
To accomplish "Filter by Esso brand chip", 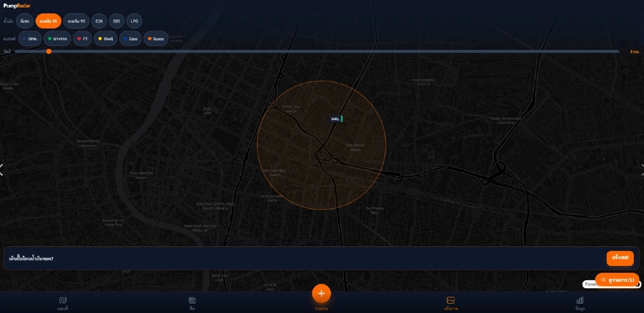I will tap(130, 39).
